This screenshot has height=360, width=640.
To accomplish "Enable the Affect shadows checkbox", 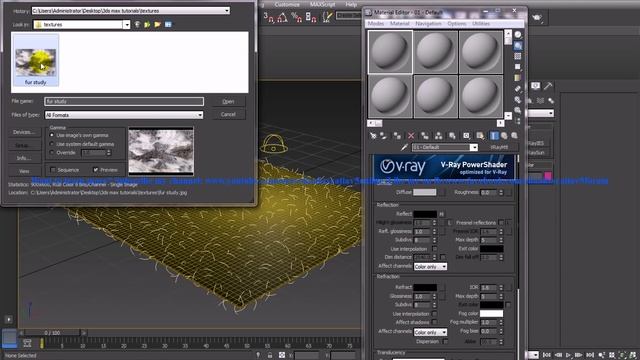I will (x=434, y=322).
